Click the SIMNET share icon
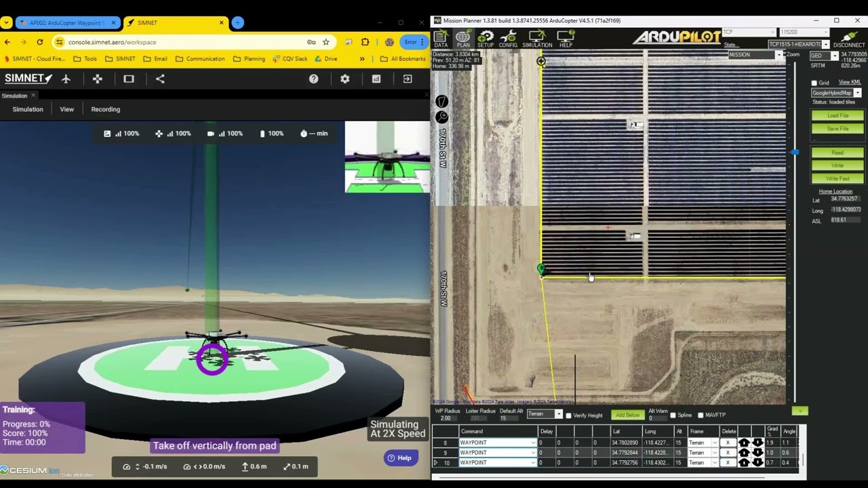This screenshot has height=488, width=868. point(160,79)
